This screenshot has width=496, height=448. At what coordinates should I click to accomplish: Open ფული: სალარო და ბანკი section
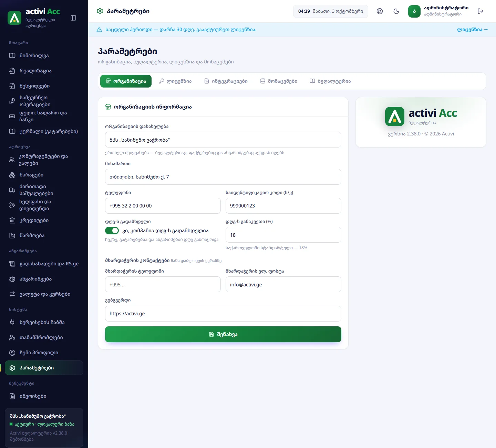[x=44, y=116]
